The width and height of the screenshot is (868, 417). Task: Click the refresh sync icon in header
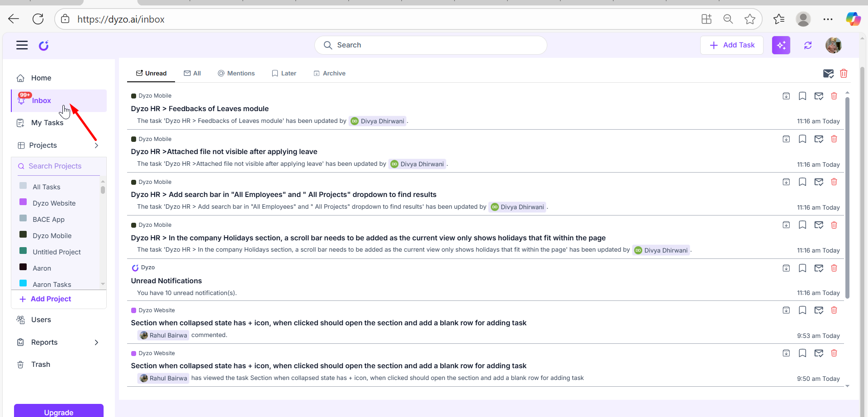[x=808, y=45]
